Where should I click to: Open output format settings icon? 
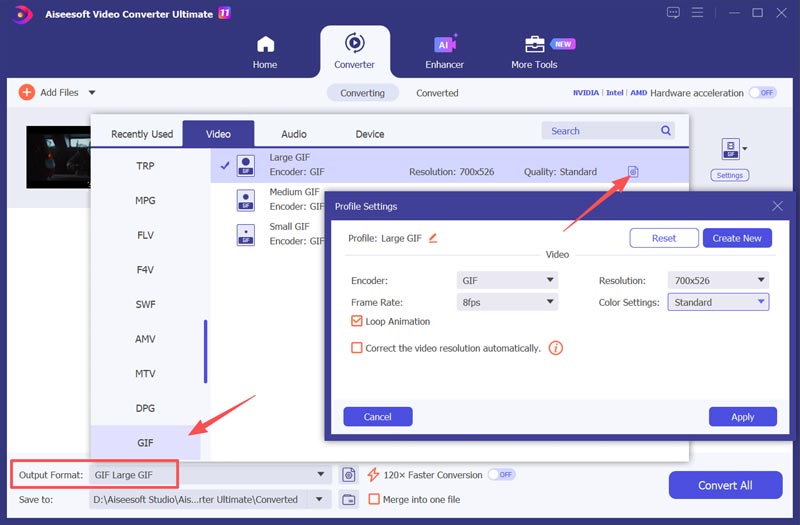pyautogui.click(x=348, y=475)
